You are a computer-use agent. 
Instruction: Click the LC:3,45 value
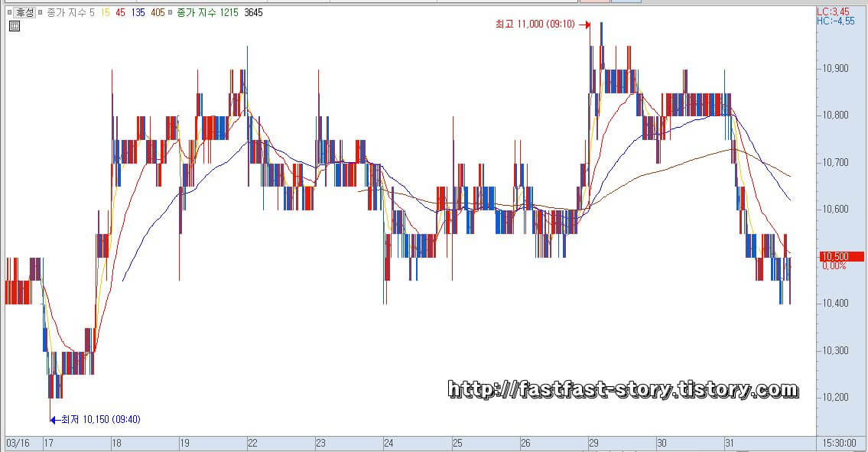pyautogui.click(x=833, y=11)
